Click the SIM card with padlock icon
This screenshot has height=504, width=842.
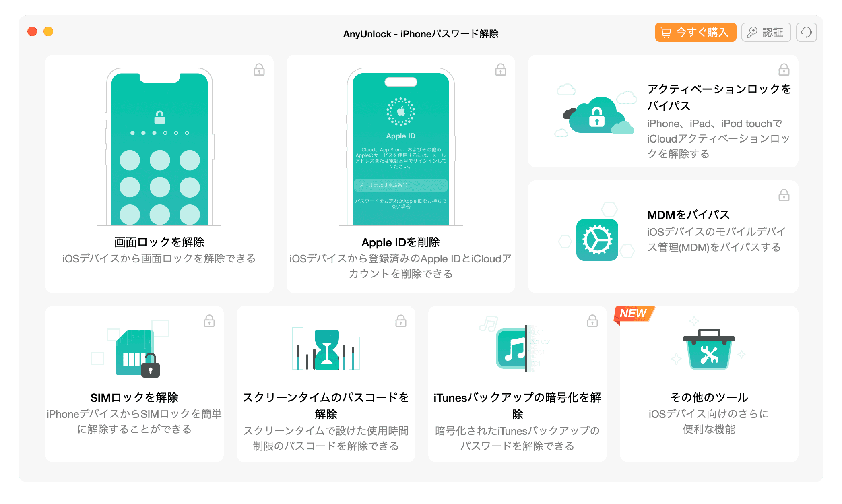(x=138, y=353)
